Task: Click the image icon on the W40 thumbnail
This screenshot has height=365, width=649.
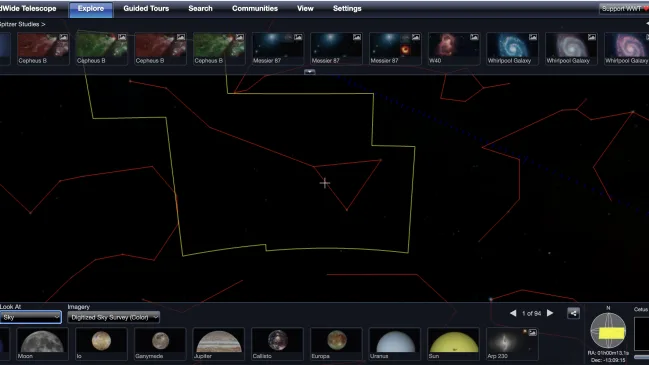Action: [x=474, y=37]
